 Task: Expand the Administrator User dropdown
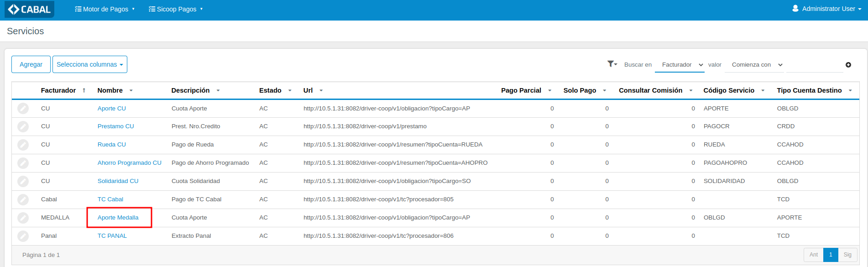click(826, 9)
